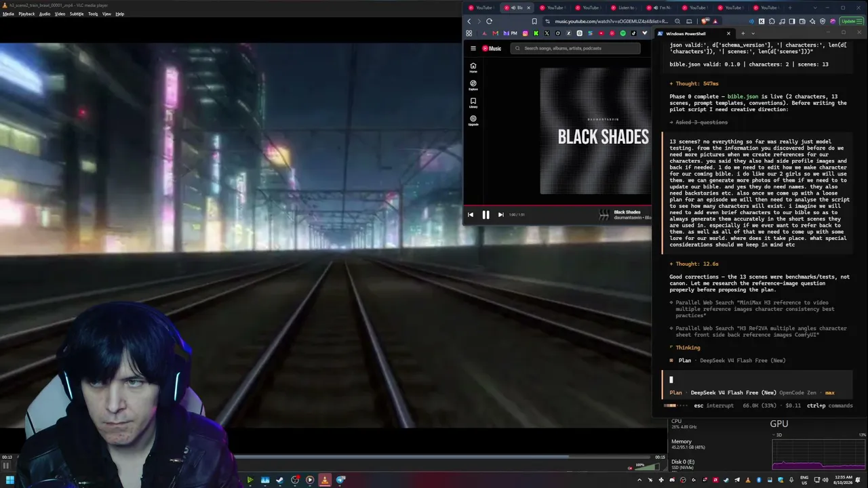The height and width of the screenshot is (488, 868).
Task: Open Brave Shields icon in address bar
Action: (705, 21)
